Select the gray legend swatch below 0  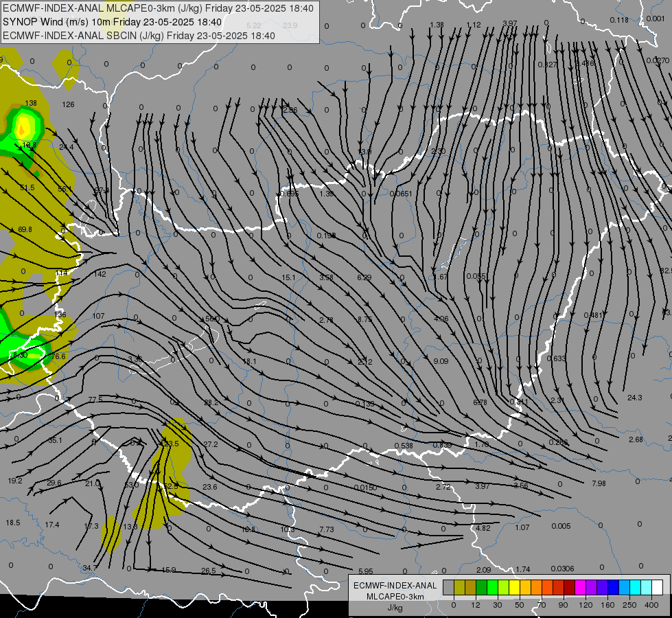click(x=448, y=588)
